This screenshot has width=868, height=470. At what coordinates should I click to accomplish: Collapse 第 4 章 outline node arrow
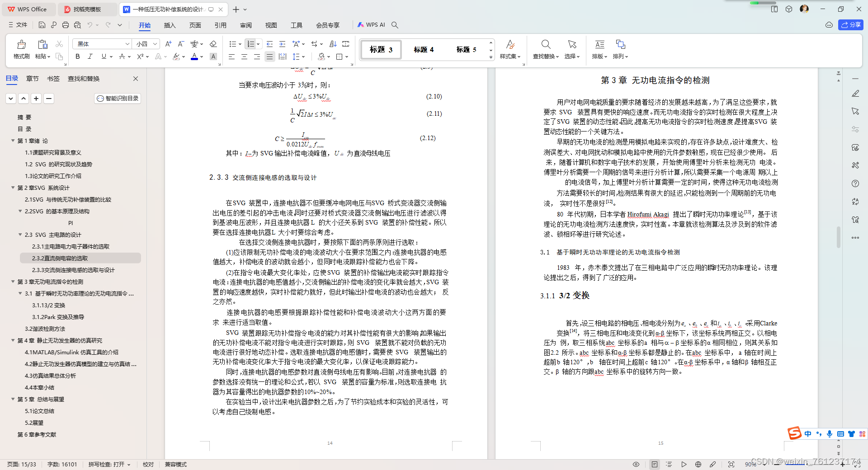click(13, 341)
